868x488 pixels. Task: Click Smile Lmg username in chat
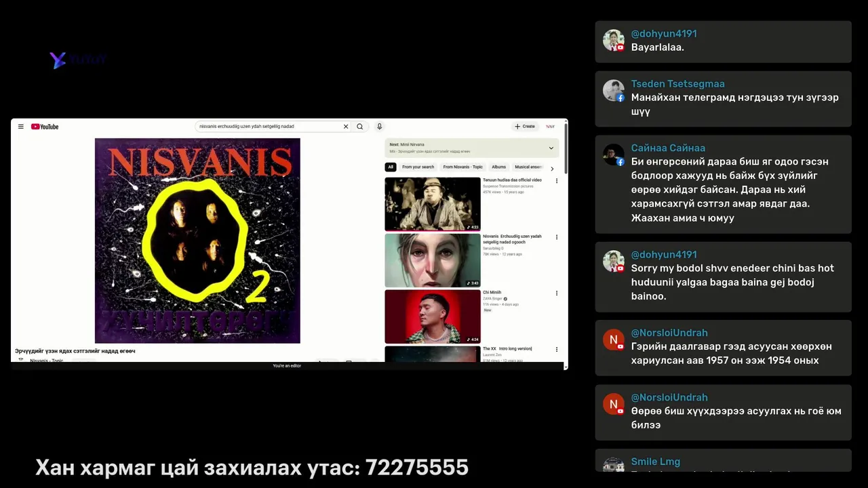point(656,462)
